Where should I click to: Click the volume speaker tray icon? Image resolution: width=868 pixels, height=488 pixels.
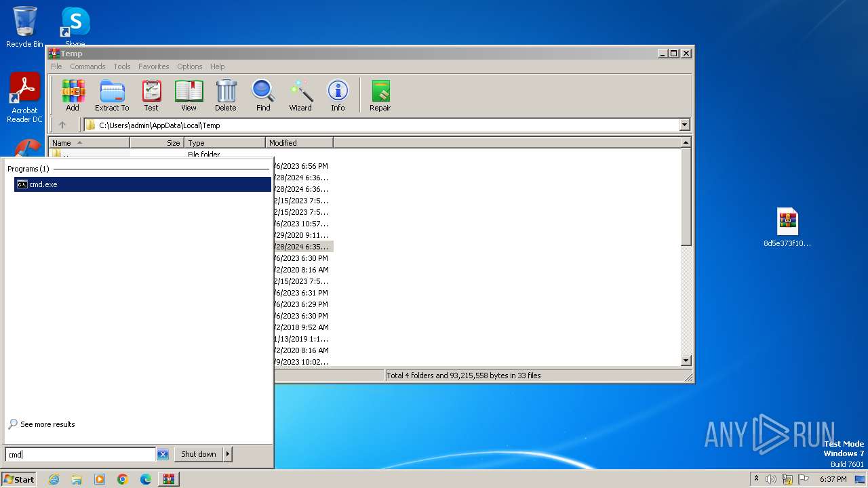tap(771, 479)
